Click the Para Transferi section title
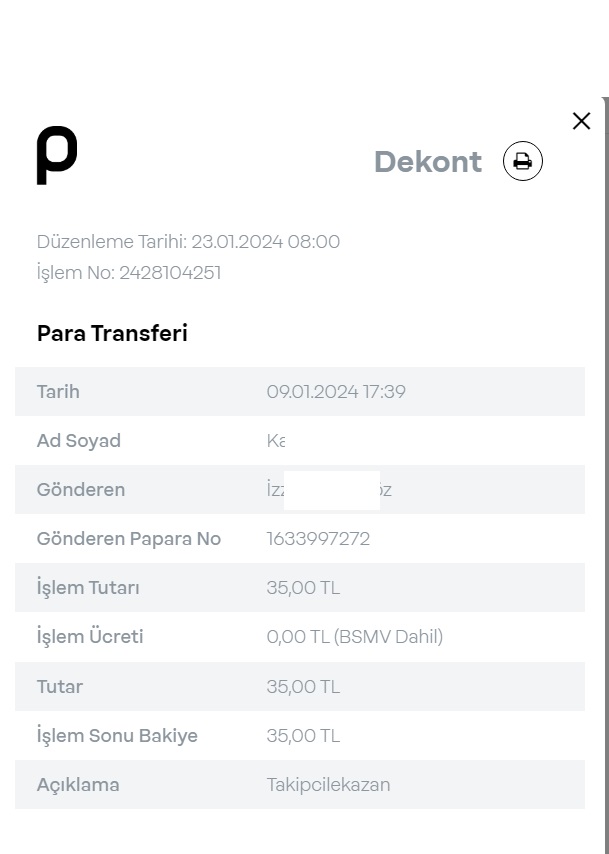The width and height of the screenshot is (609, 854). pos(112,333)
